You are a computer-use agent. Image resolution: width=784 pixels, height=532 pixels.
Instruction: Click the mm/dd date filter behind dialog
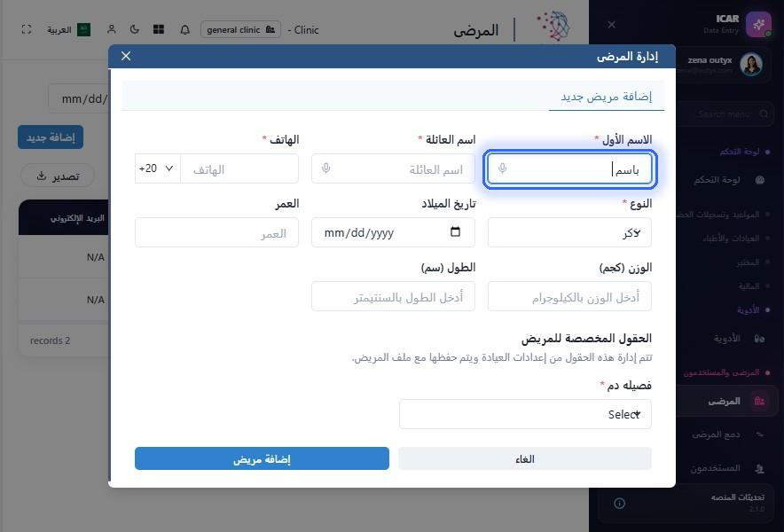tap(79, 99)
